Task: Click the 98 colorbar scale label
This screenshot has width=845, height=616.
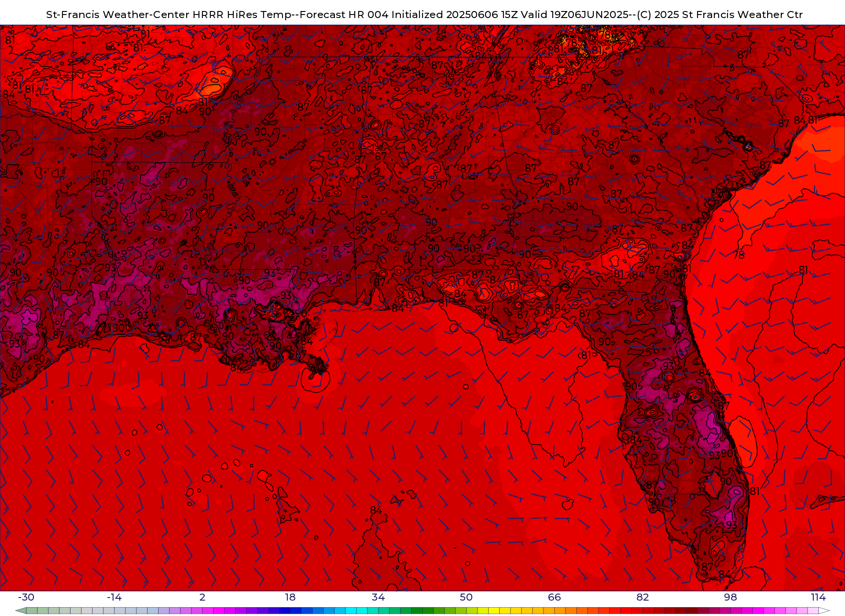Action: (731, 598)
